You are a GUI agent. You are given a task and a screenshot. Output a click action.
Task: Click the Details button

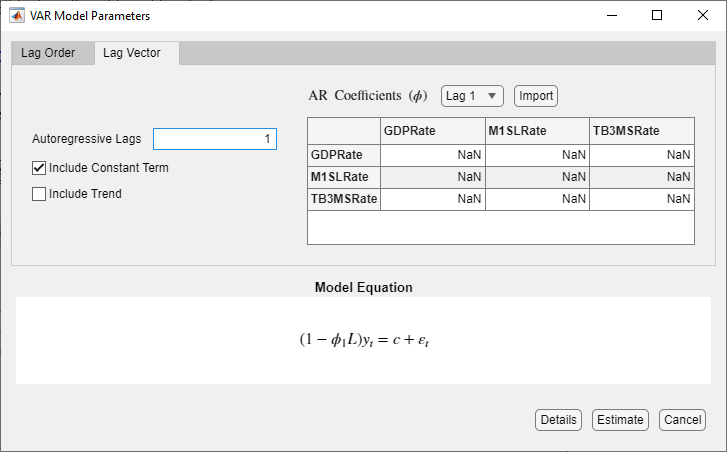(x=558, y=420)
